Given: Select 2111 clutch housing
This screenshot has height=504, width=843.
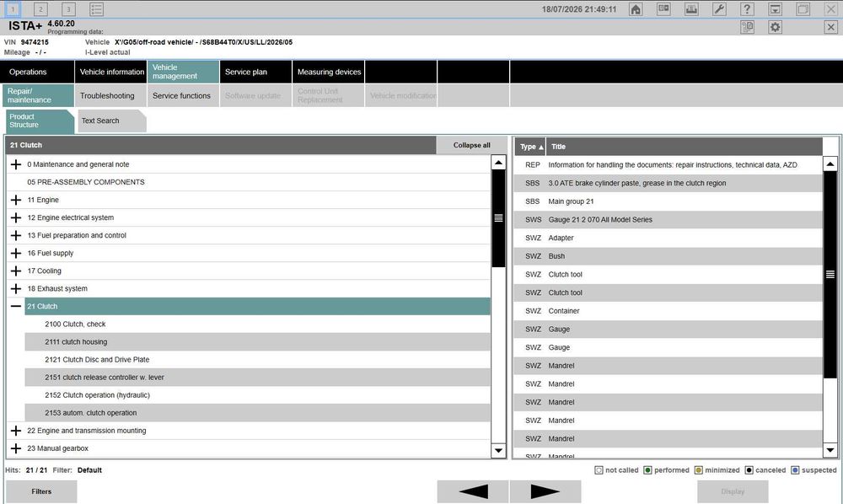Looking at the screenshot, I should coord(257,341).
